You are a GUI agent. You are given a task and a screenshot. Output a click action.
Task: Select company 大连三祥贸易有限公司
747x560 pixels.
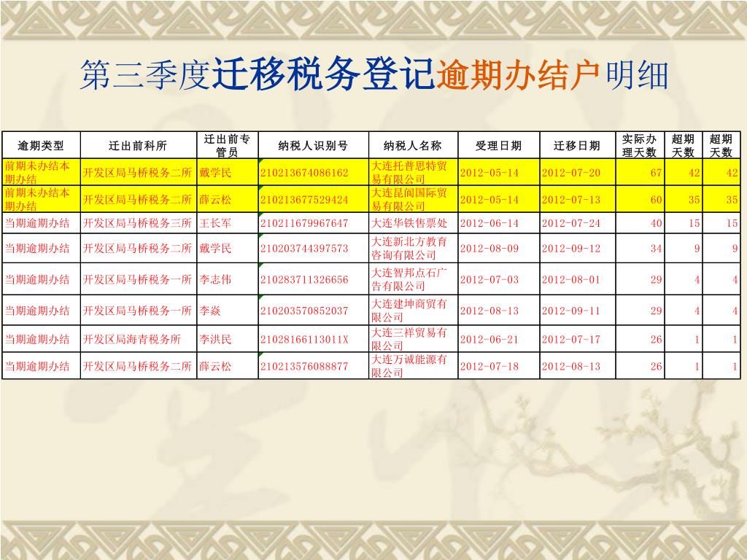coord(409,339)
